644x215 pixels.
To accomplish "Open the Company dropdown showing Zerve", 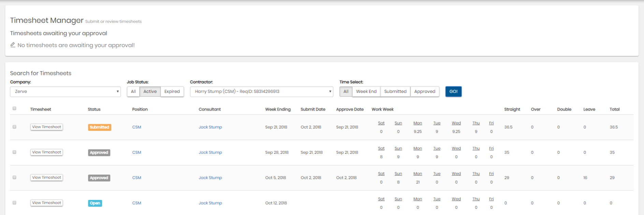I will (x=65, y=92).
